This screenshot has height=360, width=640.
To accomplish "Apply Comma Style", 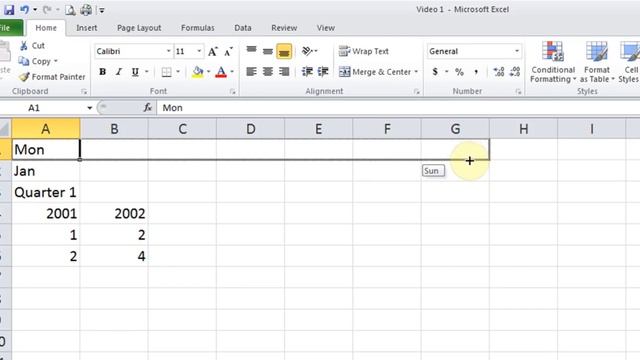I will pyautogui.click(x=476, y=72).
